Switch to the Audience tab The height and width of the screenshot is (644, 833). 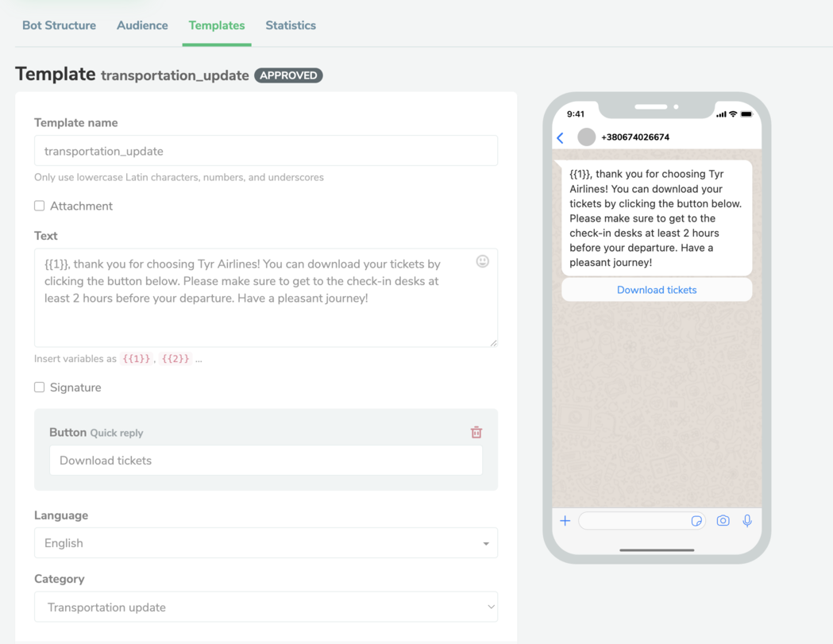coord(142,25)
